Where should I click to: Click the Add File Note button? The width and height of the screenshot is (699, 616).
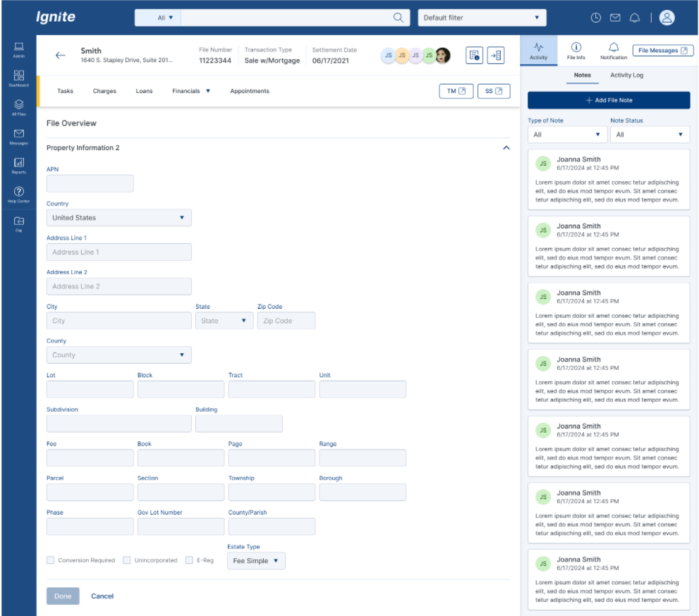[609, 100]
